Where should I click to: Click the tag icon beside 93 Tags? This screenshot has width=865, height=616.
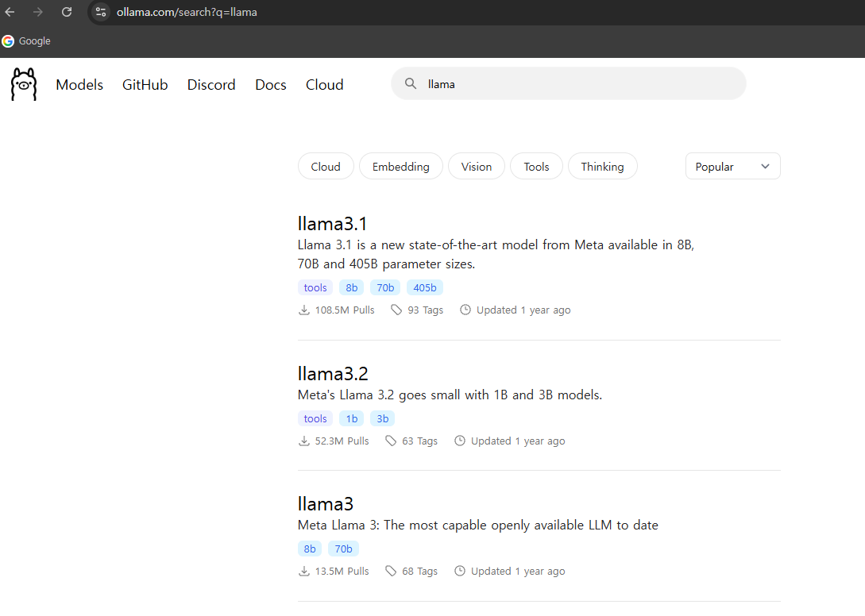396,310
